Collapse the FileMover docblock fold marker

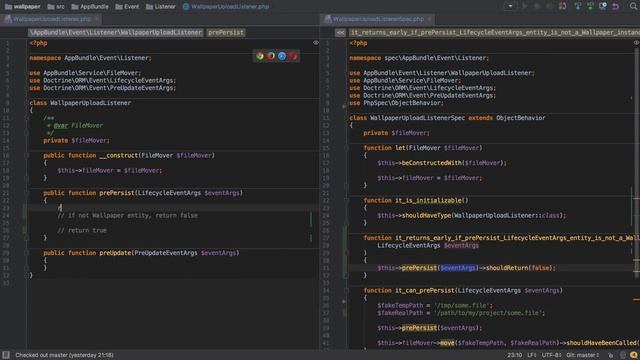[x=26, y=118]
